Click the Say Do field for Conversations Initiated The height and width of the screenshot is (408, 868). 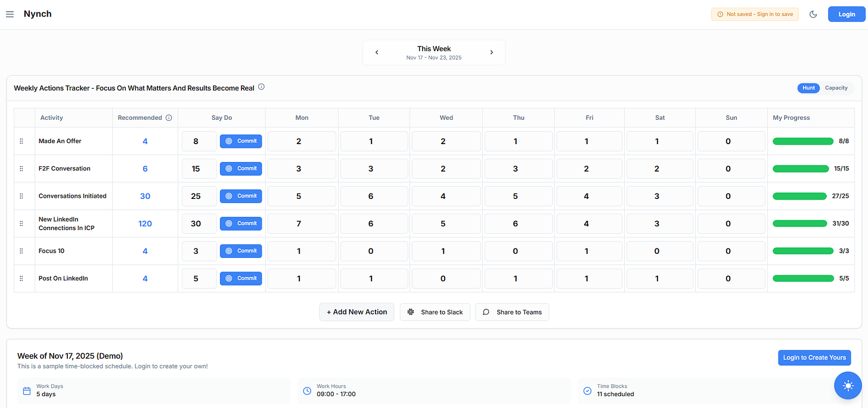[x=199, y=196]
